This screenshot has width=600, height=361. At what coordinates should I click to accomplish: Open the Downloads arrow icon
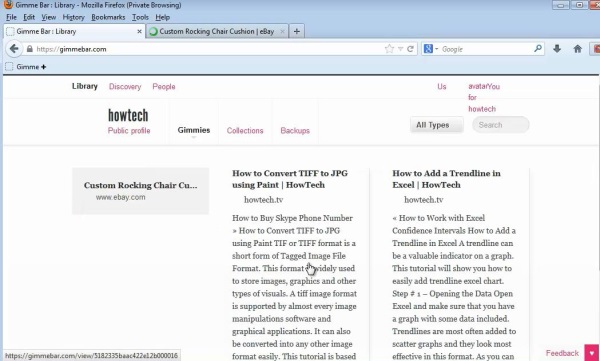(557, 49)
